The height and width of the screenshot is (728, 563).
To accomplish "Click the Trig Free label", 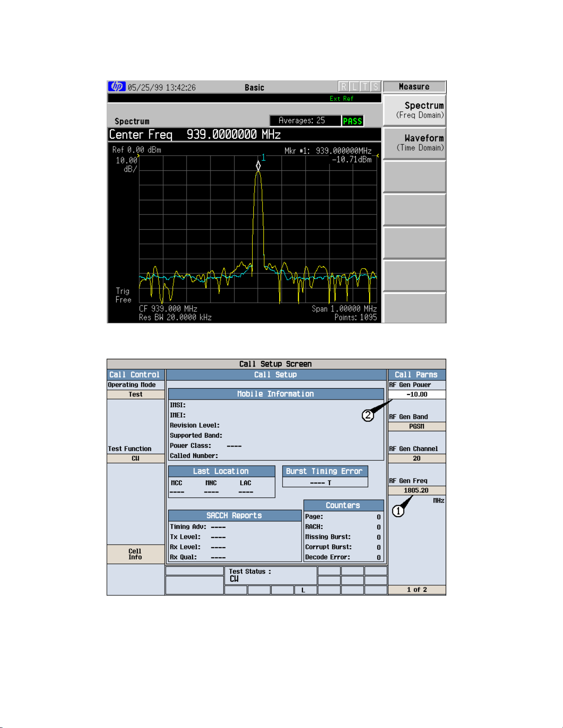I will click(123, 295).
